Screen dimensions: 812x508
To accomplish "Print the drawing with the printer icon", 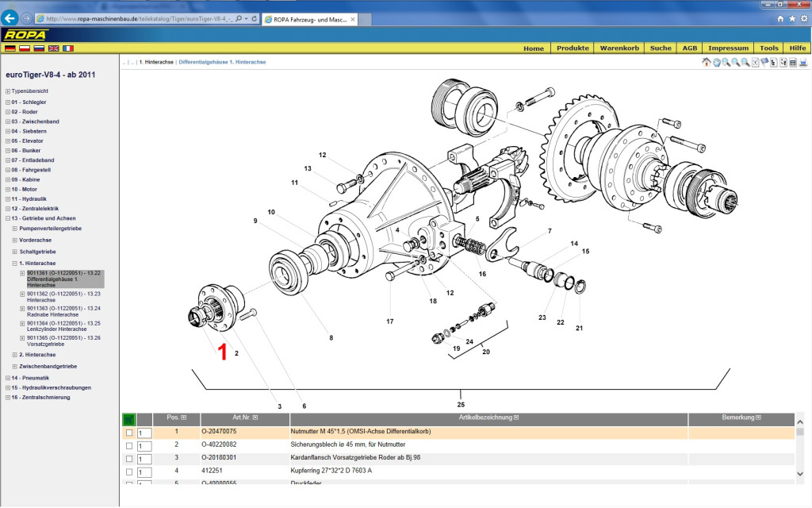I will click(802, 62).
